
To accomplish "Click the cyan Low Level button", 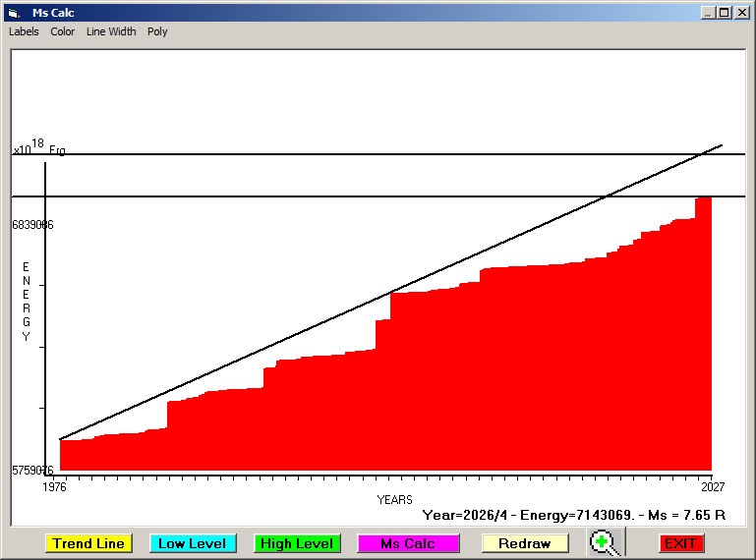I will point(192,543).
